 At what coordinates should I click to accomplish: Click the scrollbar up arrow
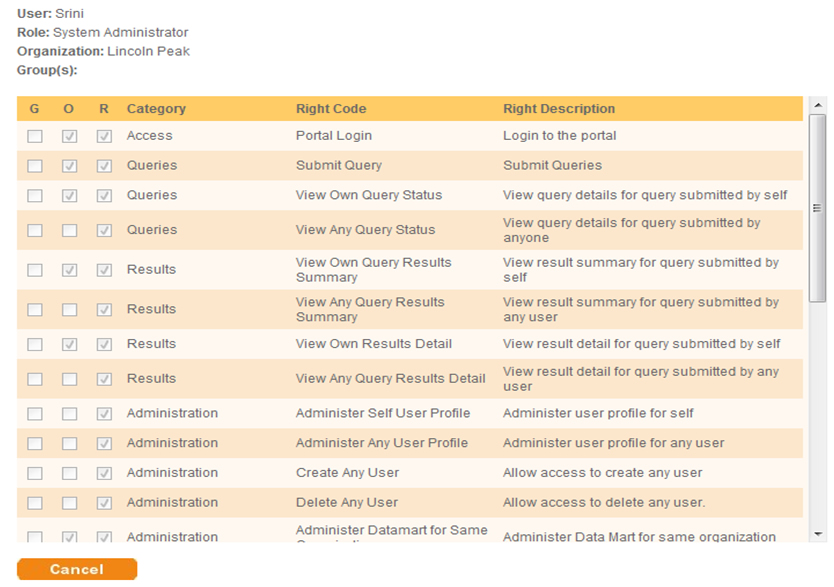(x=818, y=104)
